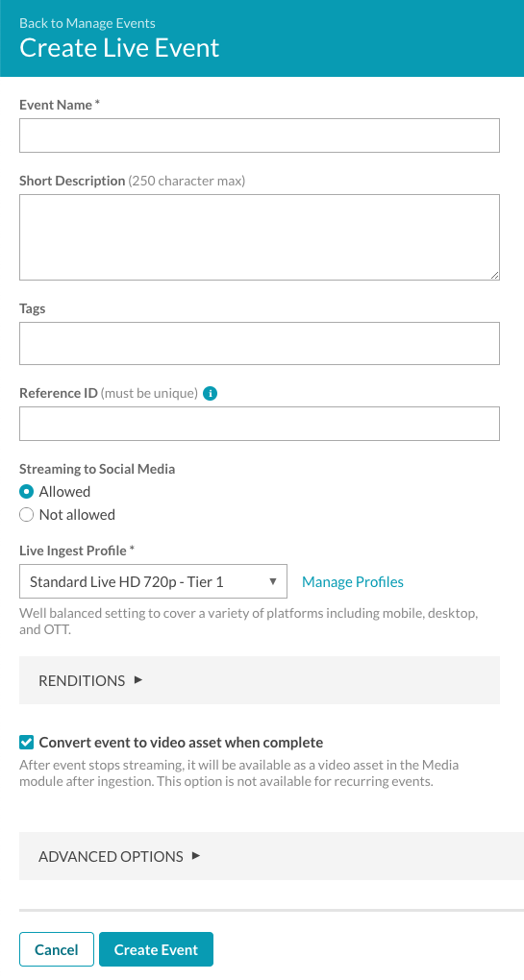Expand the ADVANCED OPTIONS section
The height and width of the screenshot is (980, 524).
coord(271,856)
